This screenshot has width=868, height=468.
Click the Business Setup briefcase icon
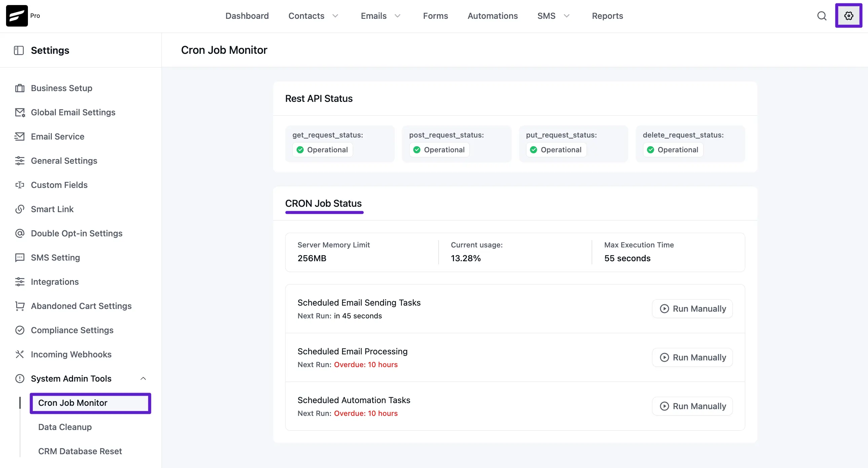[x=20, y=88]
